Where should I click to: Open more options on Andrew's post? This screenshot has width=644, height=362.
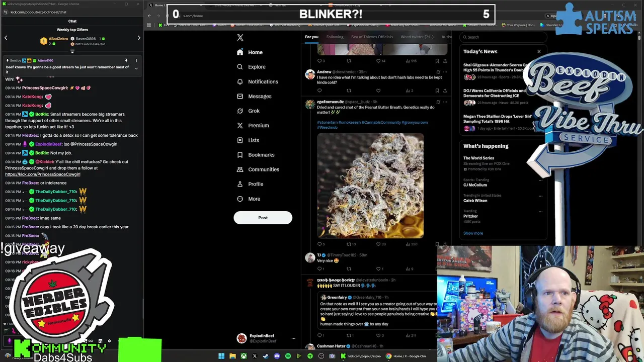[445, 72]
